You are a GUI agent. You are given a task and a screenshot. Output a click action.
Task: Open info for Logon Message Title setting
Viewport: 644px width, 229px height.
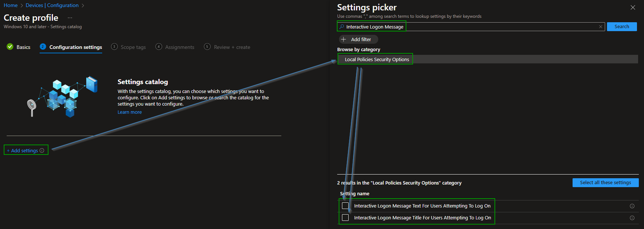pos(632,218)
